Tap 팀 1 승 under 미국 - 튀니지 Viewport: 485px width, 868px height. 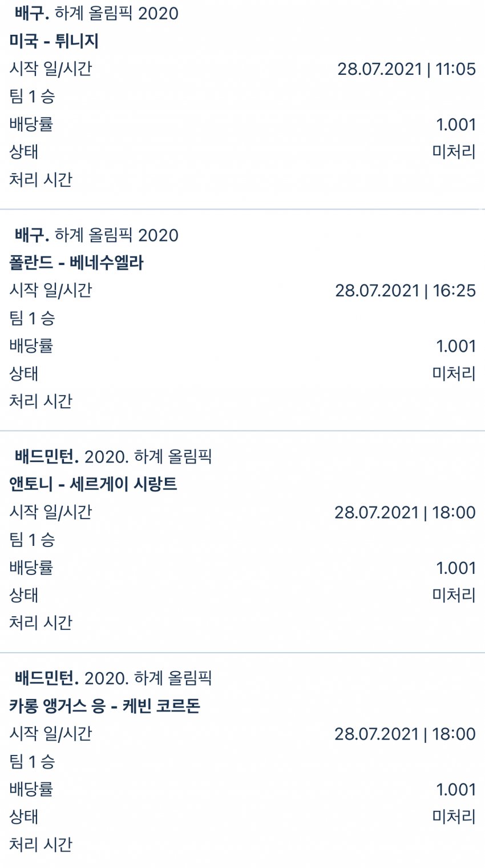point(32,97)
